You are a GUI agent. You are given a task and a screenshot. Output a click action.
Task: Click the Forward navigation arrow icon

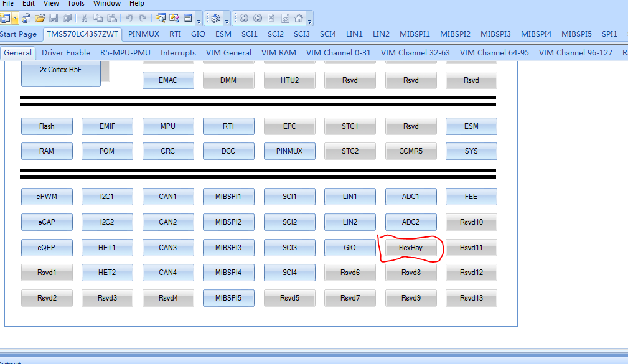[258, 18]
